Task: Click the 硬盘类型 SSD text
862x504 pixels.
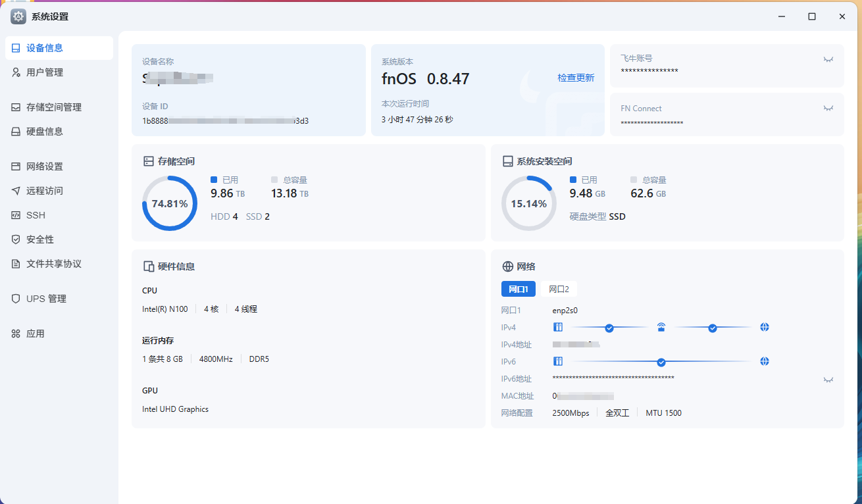Action: [x=597, y=216]
